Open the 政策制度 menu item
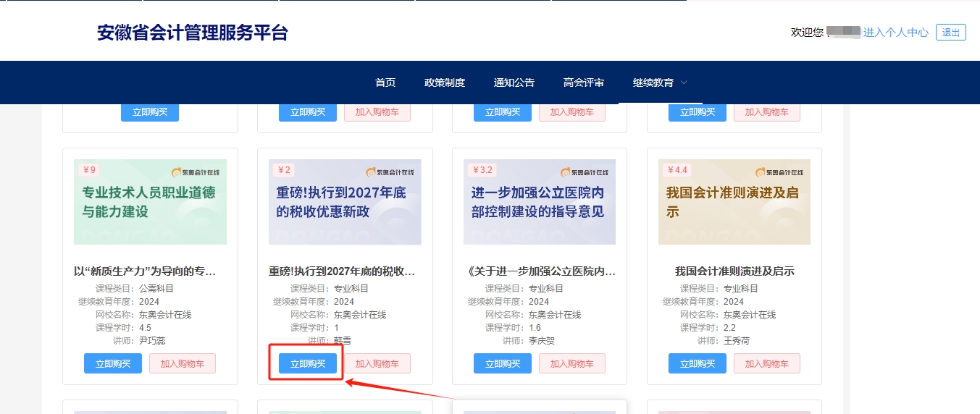 coord(445,83)
